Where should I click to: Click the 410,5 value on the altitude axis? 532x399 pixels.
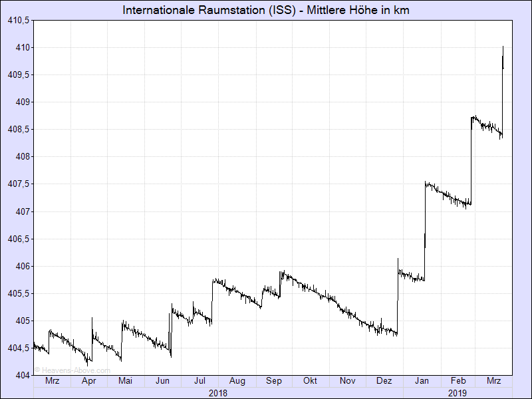tap(19, 20)
